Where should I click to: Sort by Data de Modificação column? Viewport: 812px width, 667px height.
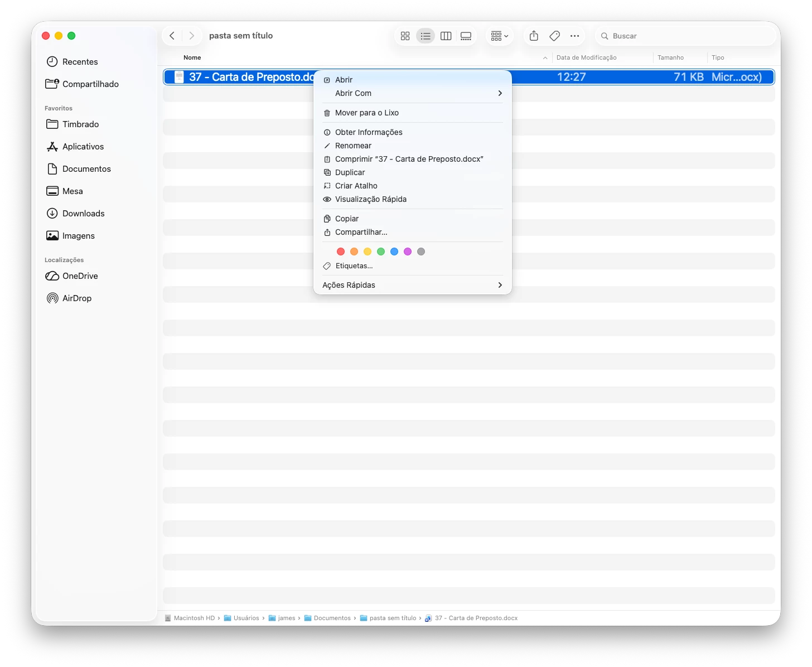click(587, 57)
